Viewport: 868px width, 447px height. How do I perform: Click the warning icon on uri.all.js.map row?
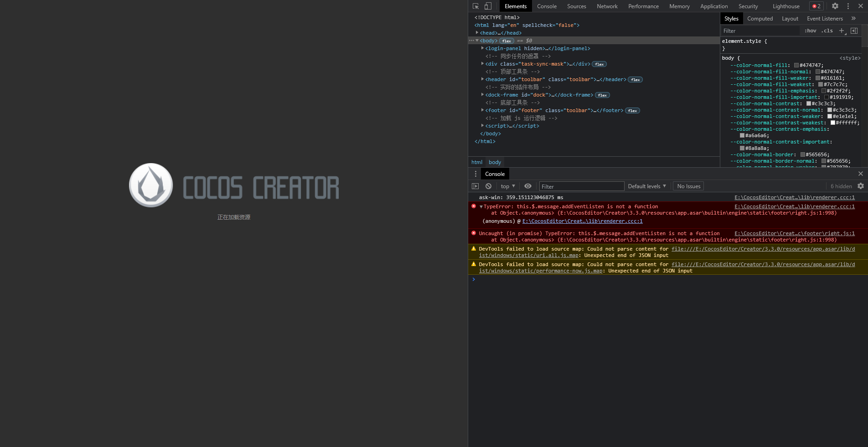pyautogui.click(x=474, y=249)
